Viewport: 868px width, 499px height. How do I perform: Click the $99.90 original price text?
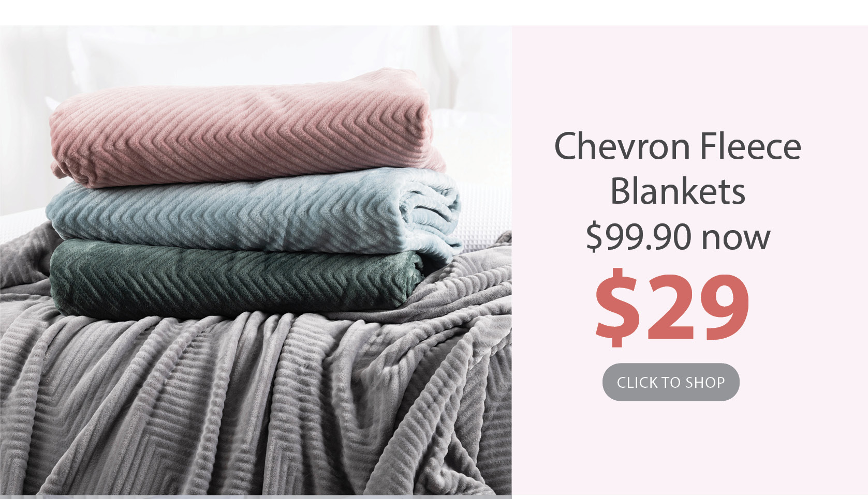click(638, 236)
